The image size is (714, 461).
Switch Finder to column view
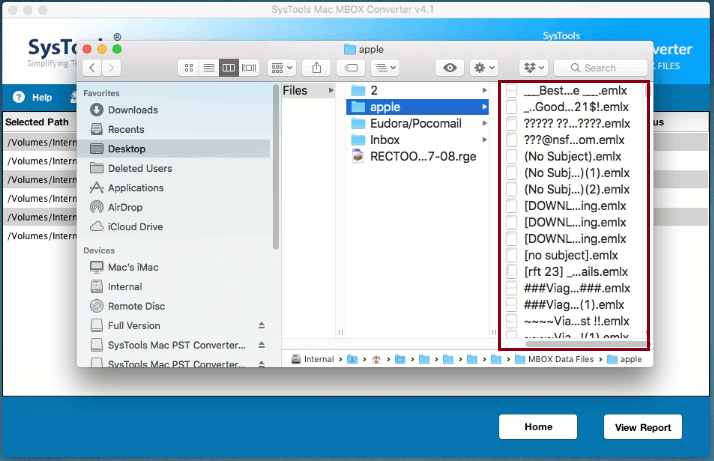229,68
